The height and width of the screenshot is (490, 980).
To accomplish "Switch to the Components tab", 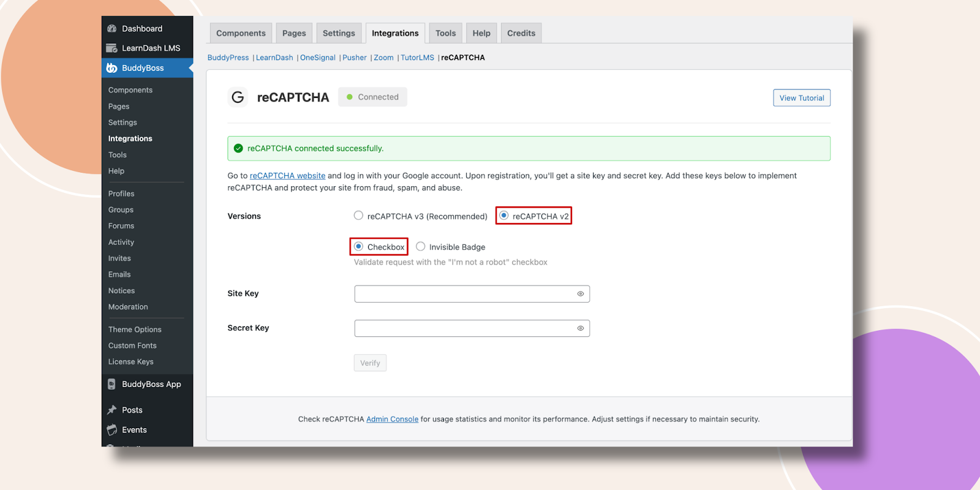I will coord(241,33).
